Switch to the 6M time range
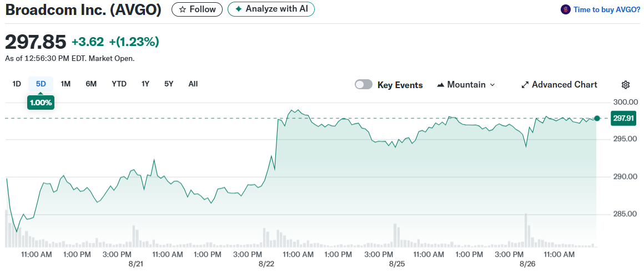The width and height of the screenshot is (644, 271). click(x=90, y=84)
